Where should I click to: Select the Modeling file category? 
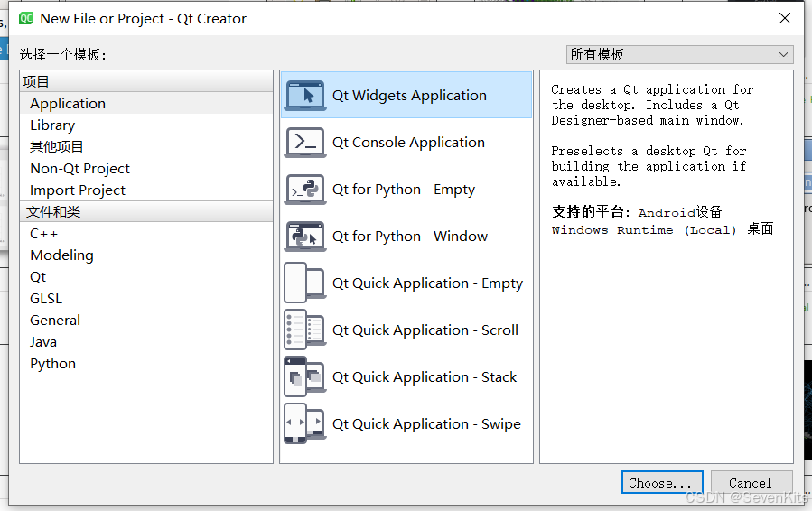coord(146,255)
